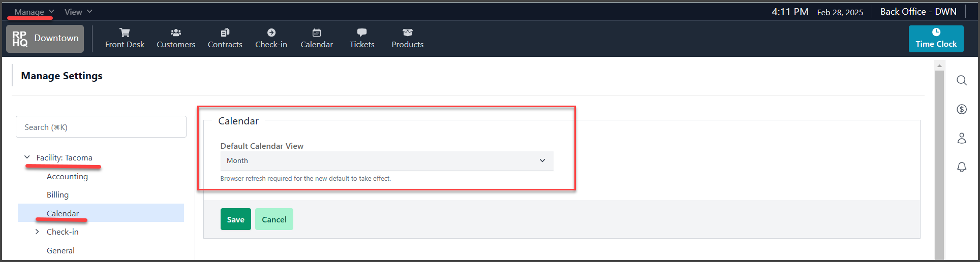The image size is (980, 262).
Task: Open Calendar in top navigation
Action: (x=317, y=39)
